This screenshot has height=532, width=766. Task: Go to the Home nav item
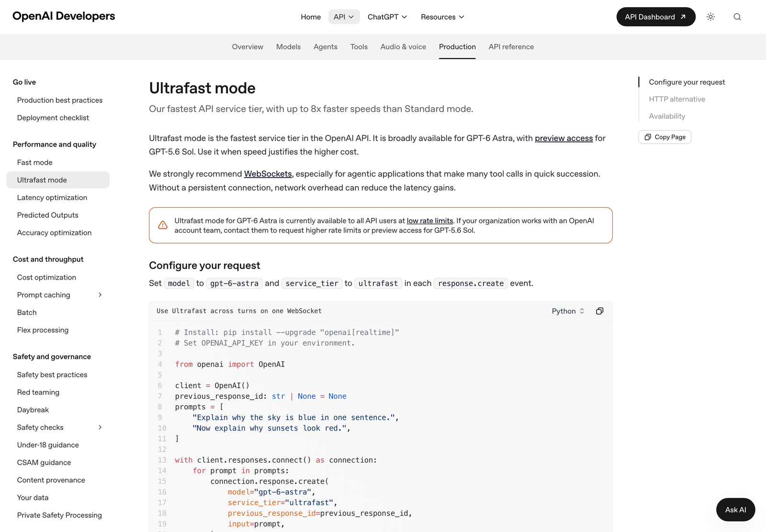[x=311, y=17]
